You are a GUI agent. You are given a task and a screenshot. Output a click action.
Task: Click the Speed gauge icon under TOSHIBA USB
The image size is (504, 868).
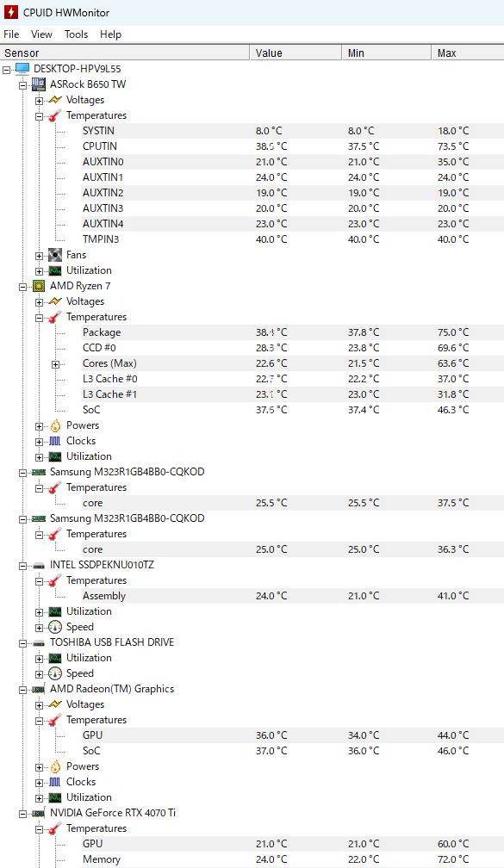(x=55, y=673)
